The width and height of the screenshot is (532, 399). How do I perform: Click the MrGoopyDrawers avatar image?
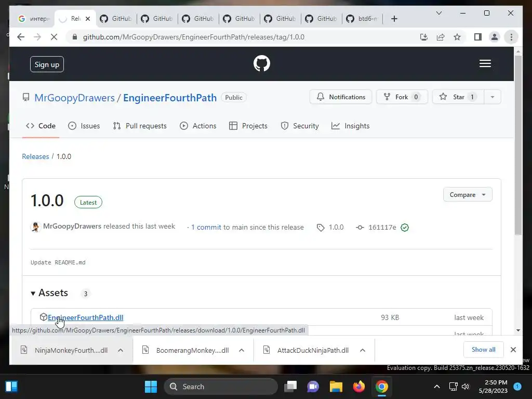[35, 227]
